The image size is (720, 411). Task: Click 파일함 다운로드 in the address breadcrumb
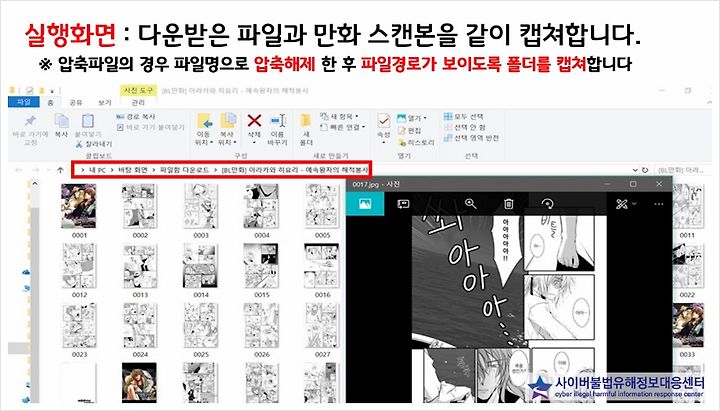(184, 170)
